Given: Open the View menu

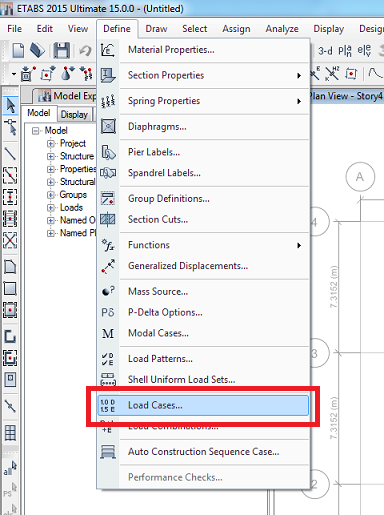Looking at the screenshot, I should [x=78, y=29].
